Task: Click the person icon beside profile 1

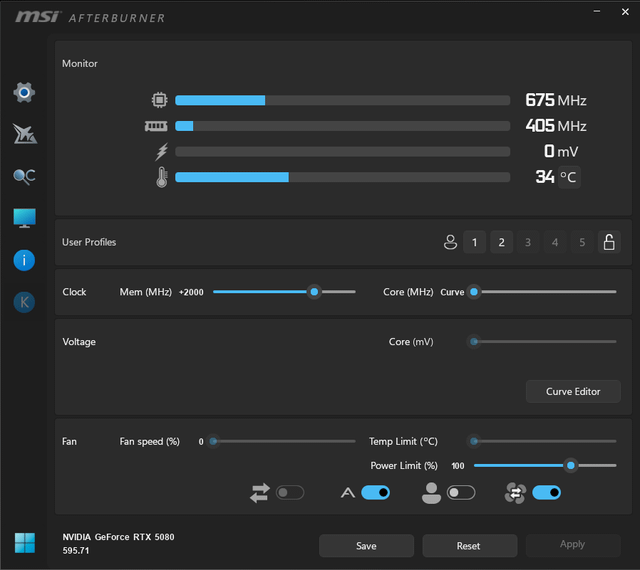Action: pos(450,242)
